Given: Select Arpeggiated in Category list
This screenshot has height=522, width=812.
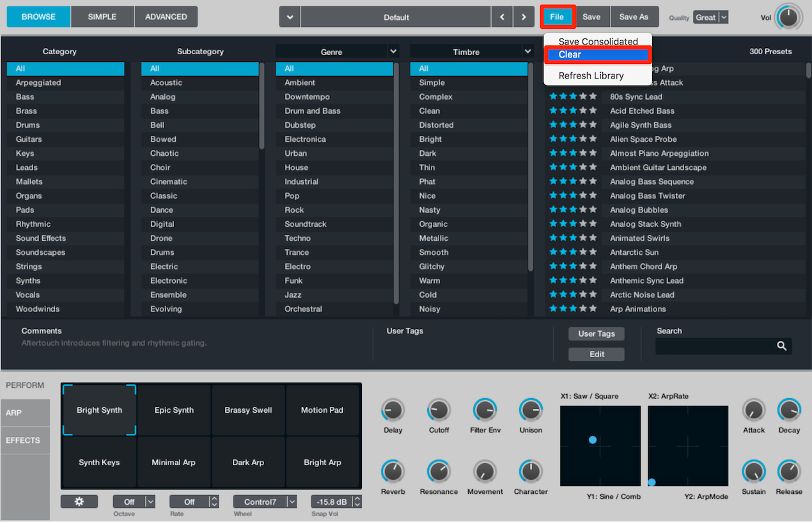Looking at the screenshot, I should tap(66, 82).
